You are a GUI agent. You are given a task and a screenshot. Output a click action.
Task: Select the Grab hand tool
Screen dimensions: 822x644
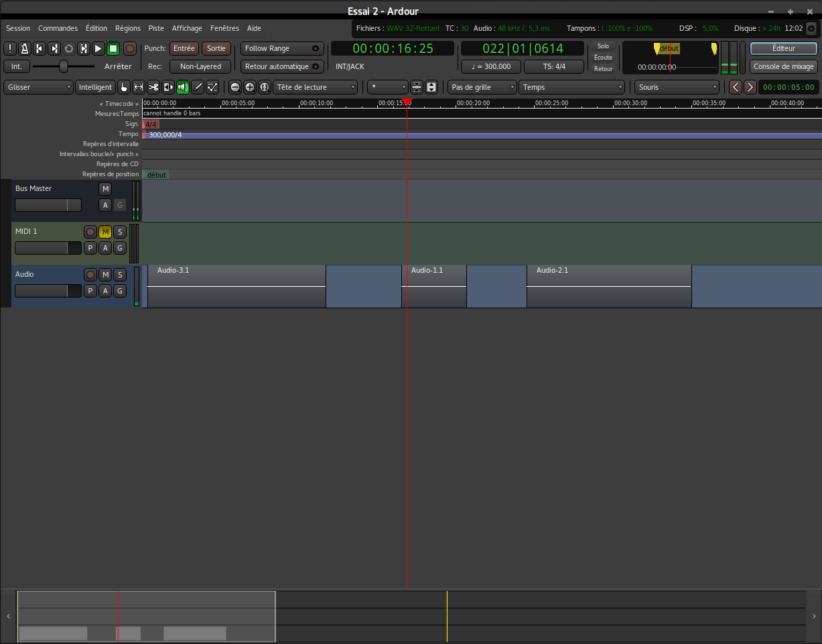pos(124,87)
